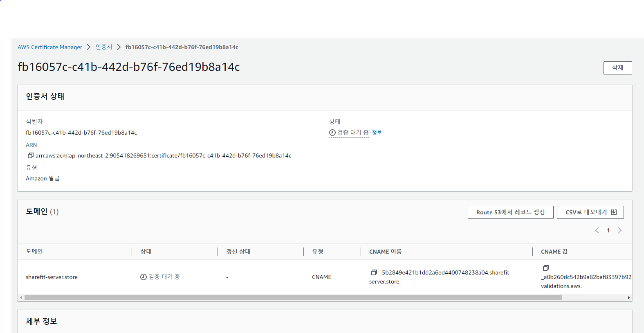Click 검증 대기 중 in domain row
Viewport: 644px width, 333px height.
point(164,277)
